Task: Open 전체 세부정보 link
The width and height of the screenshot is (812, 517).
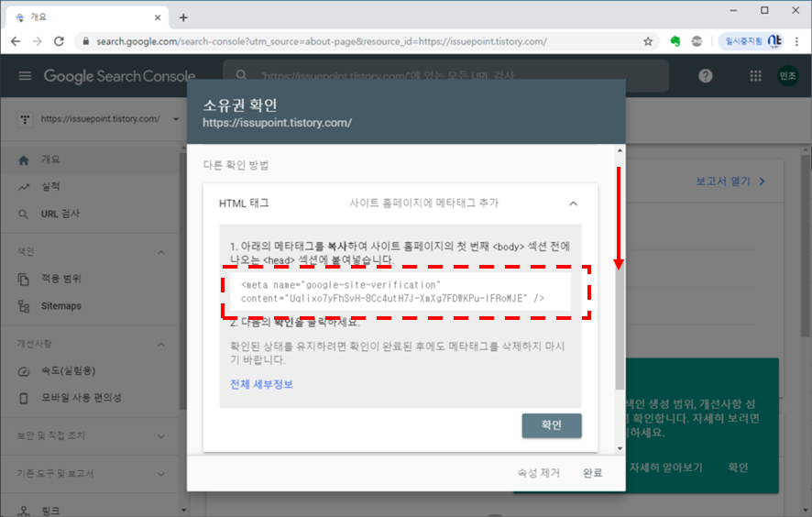Action: [261, 384]
